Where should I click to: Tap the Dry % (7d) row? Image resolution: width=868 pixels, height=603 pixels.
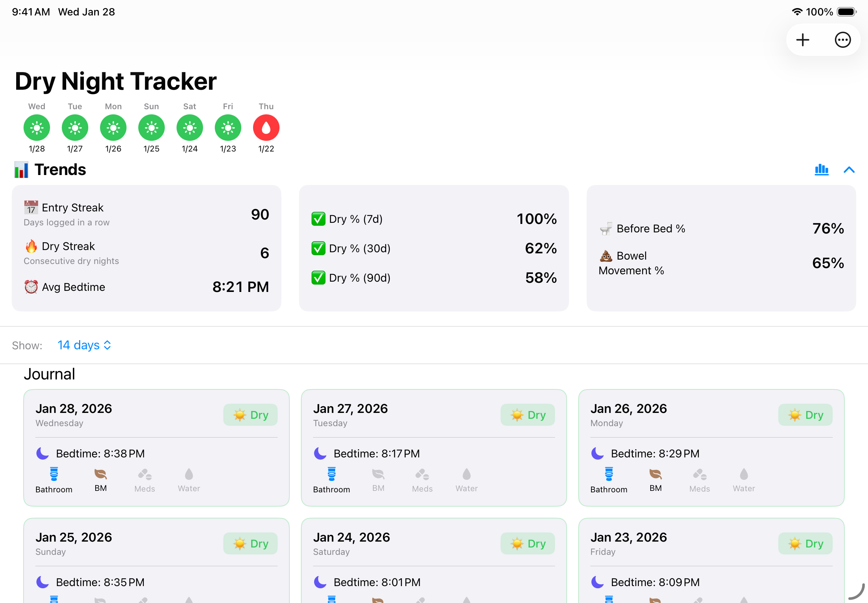coord(434,219)
